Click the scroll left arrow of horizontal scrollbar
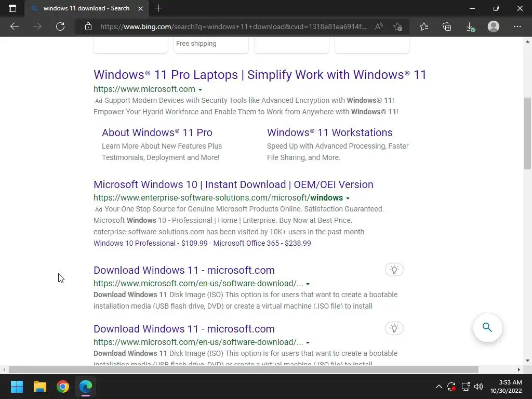The width and height of the screenshot is (532, 399). 4,369
